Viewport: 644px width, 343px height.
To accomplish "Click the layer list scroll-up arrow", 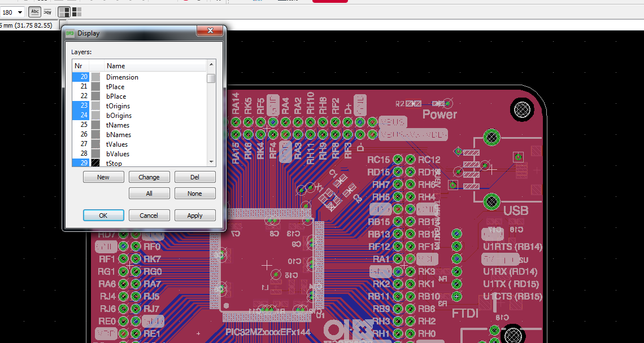I will tap(211, 64).
